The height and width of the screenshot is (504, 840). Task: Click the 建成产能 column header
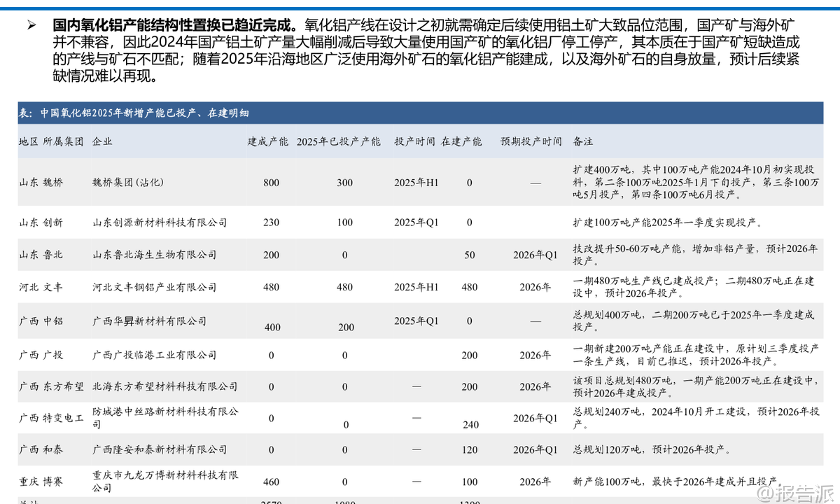point(267,141)
